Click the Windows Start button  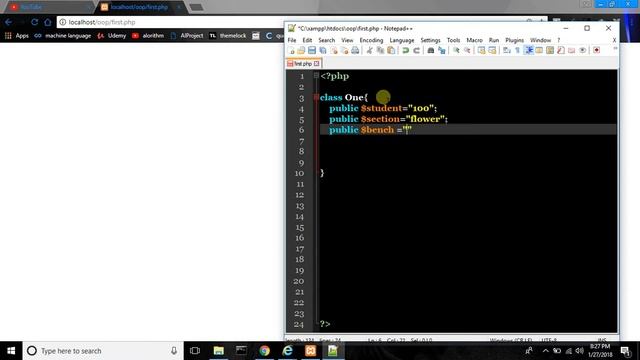pos(11,351)
